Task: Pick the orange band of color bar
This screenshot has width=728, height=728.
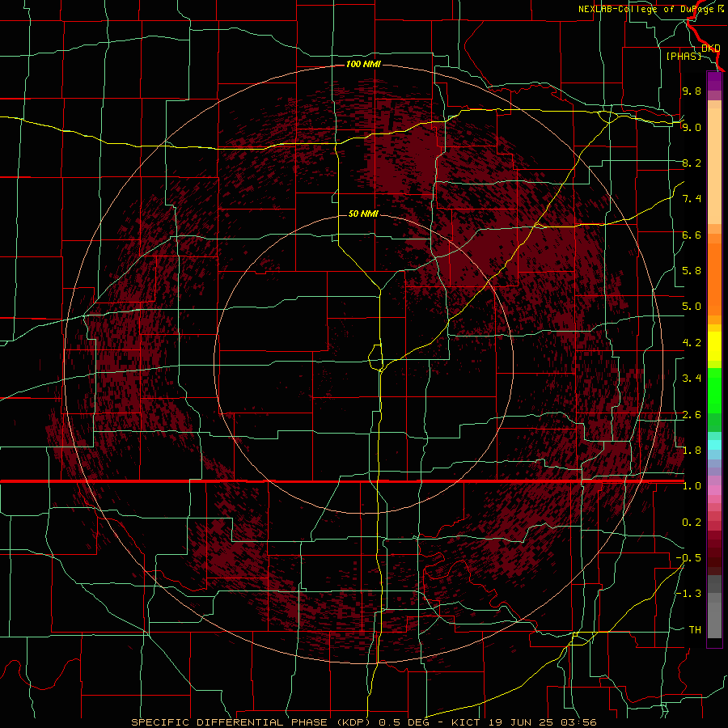Action: (714, 280)
